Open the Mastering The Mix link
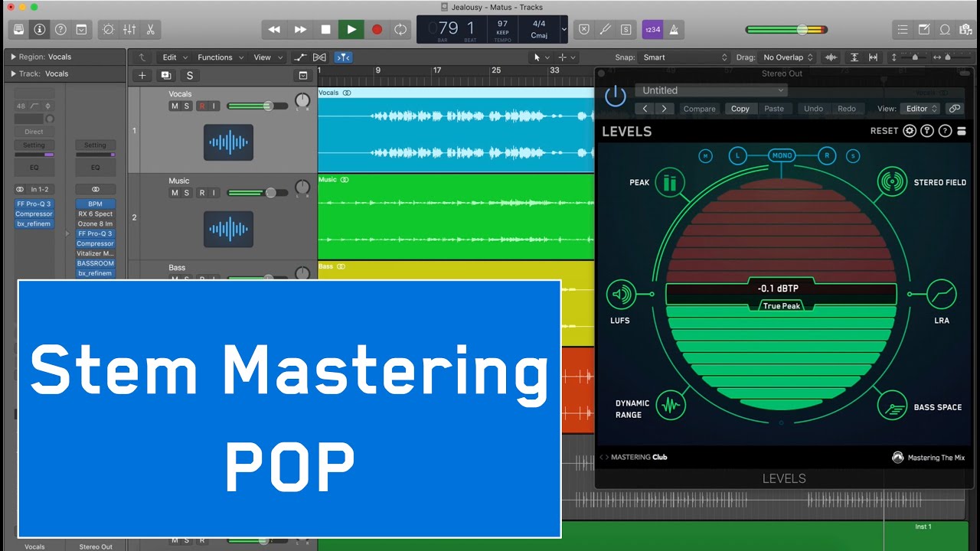Screen dimensions: 980x551 coord(929,458)
